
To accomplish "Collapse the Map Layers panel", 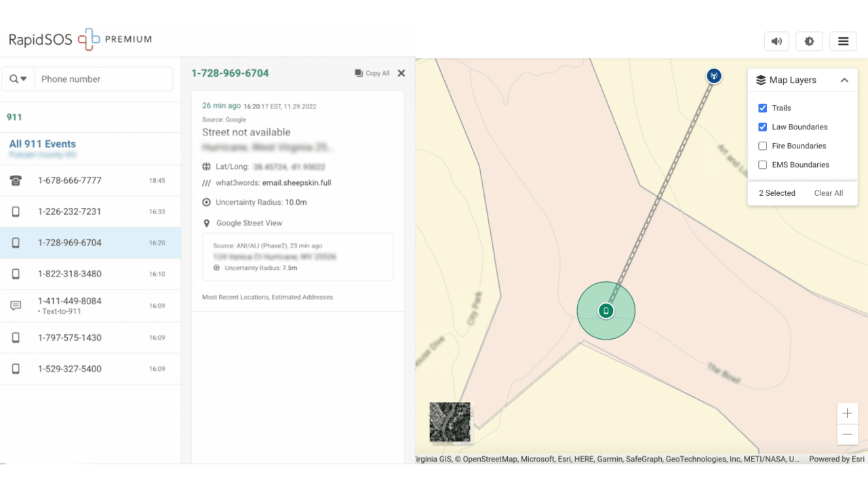I will click(x=844, y=80).
